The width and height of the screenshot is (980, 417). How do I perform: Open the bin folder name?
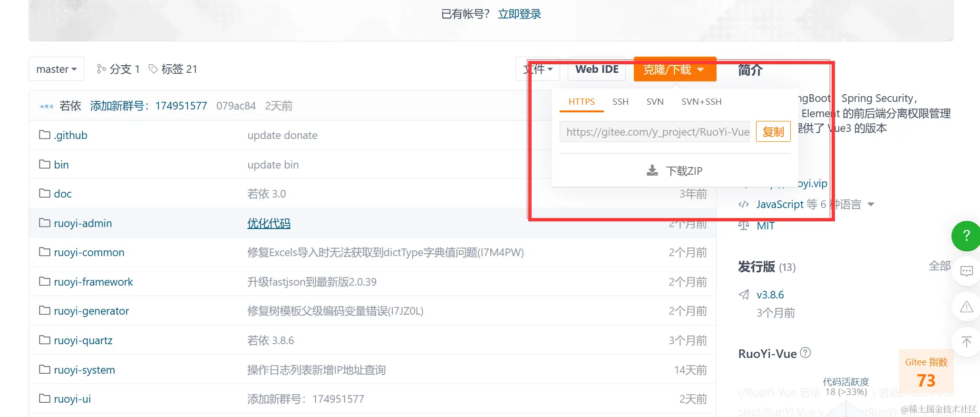coord(61,165)
